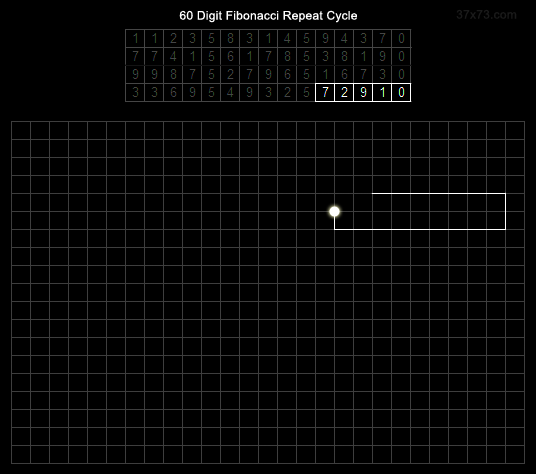536x474 pixels.
Task: Select digit 8 in the first digit row
Action: coord(230,38)
